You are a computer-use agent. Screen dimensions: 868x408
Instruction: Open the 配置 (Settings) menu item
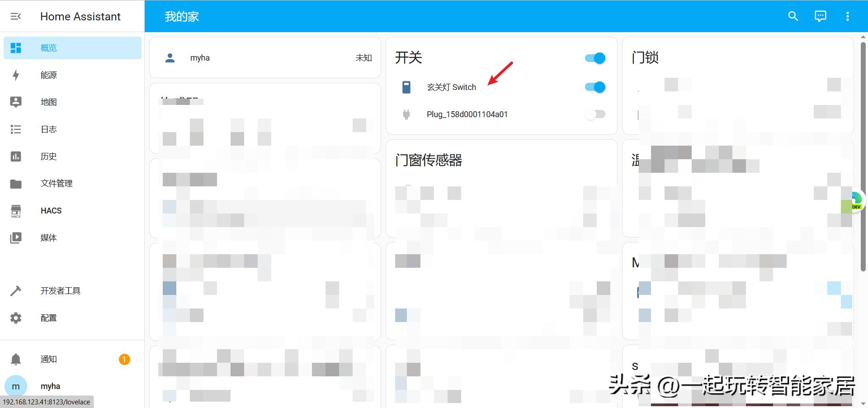click(48, 318)
